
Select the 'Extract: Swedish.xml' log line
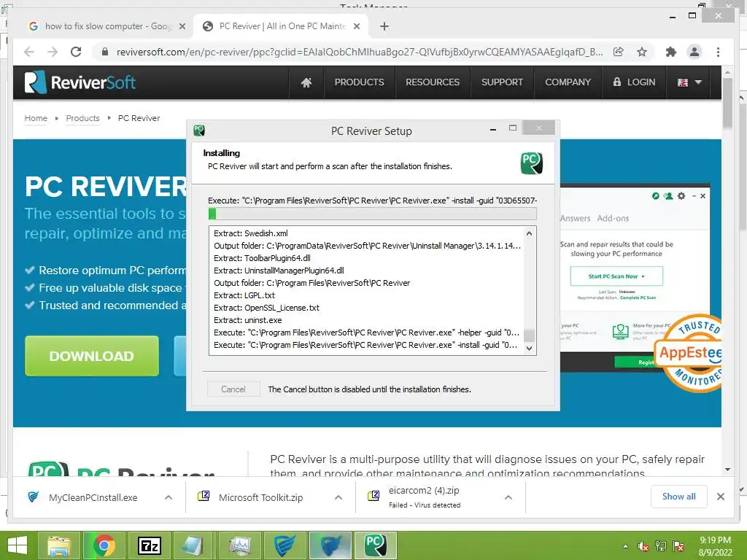[251, 233]
